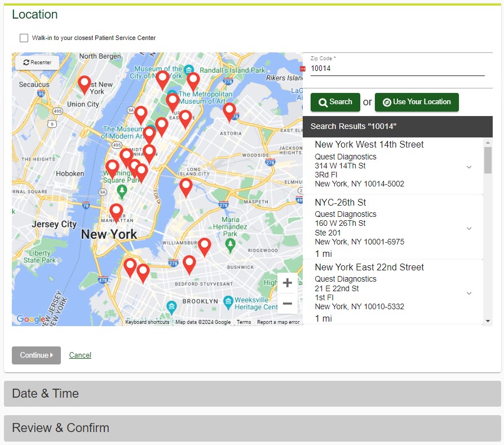Open the map Terms link
Screen dimensions: 504x445
244,322
